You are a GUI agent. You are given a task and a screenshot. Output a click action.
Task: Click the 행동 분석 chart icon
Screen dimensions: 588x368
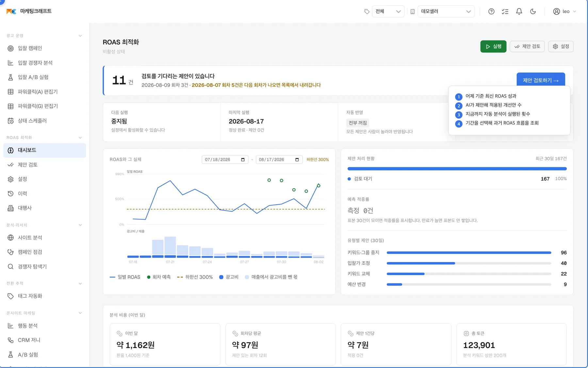(10, 326)
